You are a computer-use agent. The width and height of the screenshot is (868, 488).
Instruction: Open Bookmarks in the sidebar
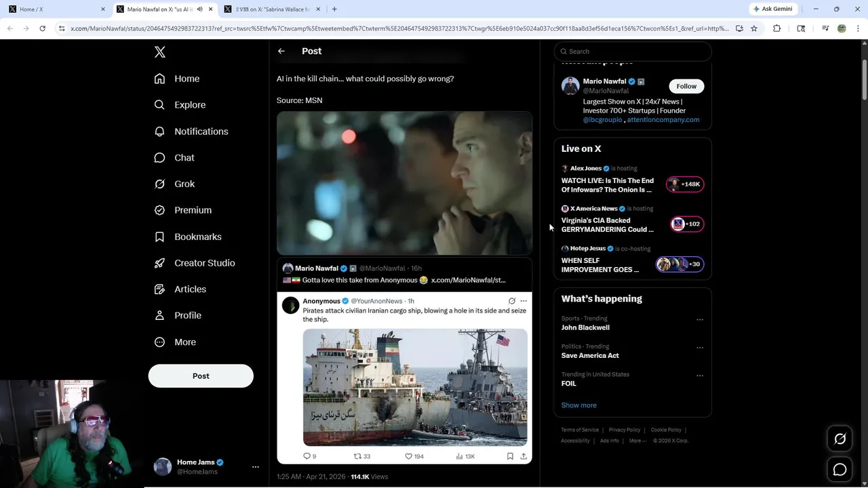[188, 237]
